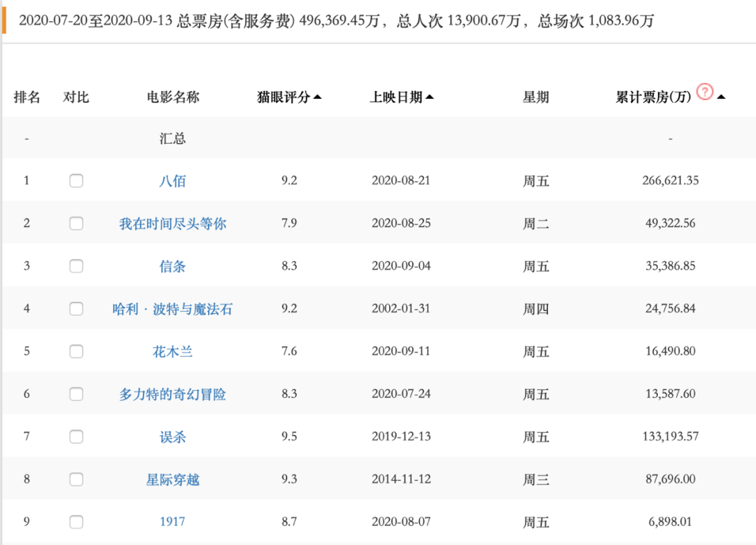
Task: Sort by 累计票房 arrow
Action: pos(721,97)
